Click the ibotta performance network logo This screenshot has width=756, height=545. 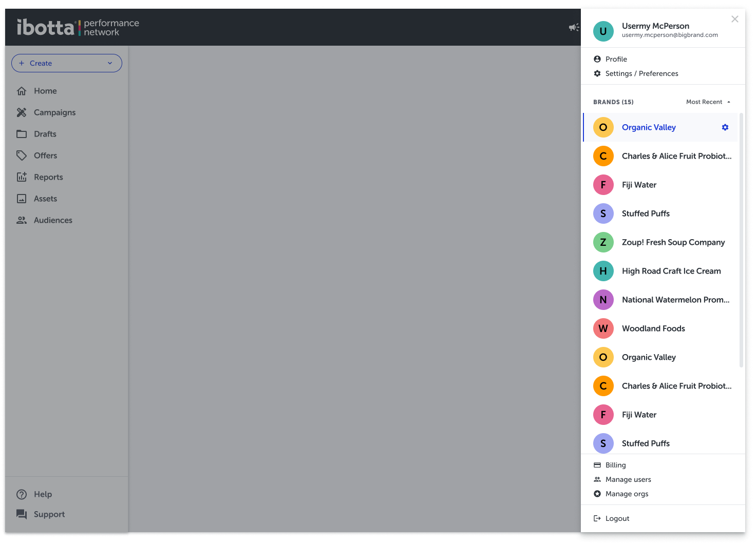pyautogui.click(x=78, y=27)
